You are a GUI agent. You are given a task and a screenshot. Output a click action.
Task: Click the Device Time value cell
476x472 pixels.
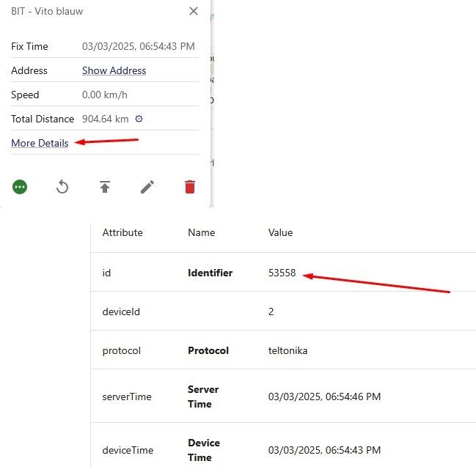[324, 450]
